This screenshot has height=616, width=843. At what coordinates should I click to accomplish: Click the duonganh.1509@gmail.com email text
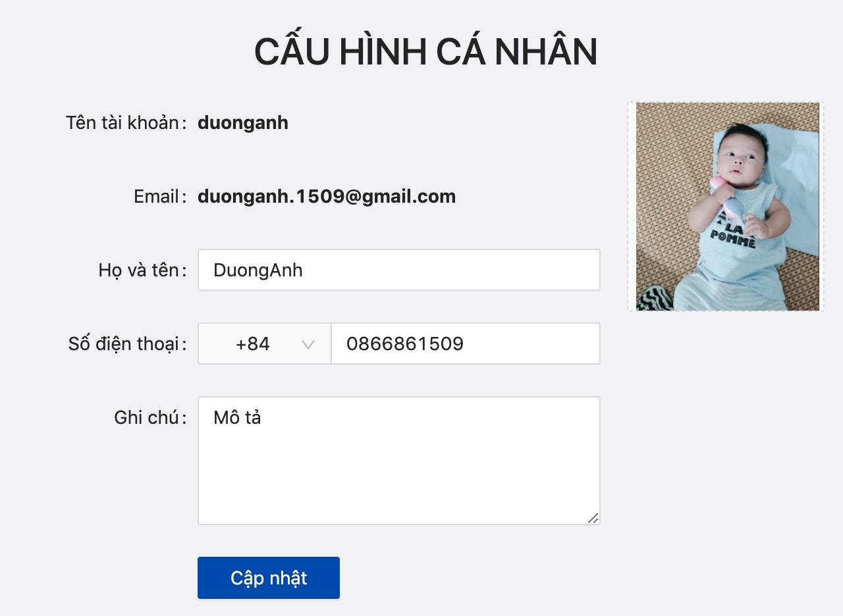(x=327, y=197)
